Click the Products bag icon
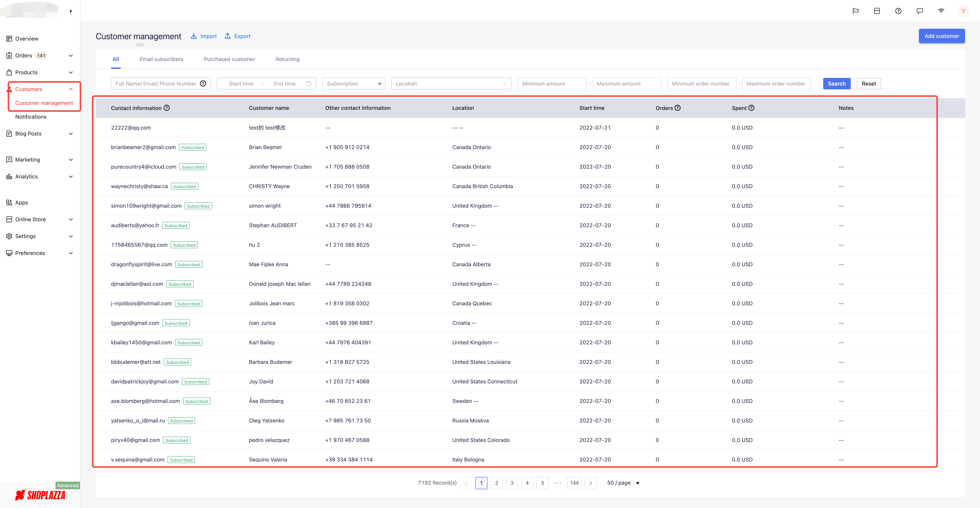 coord(9,72)
